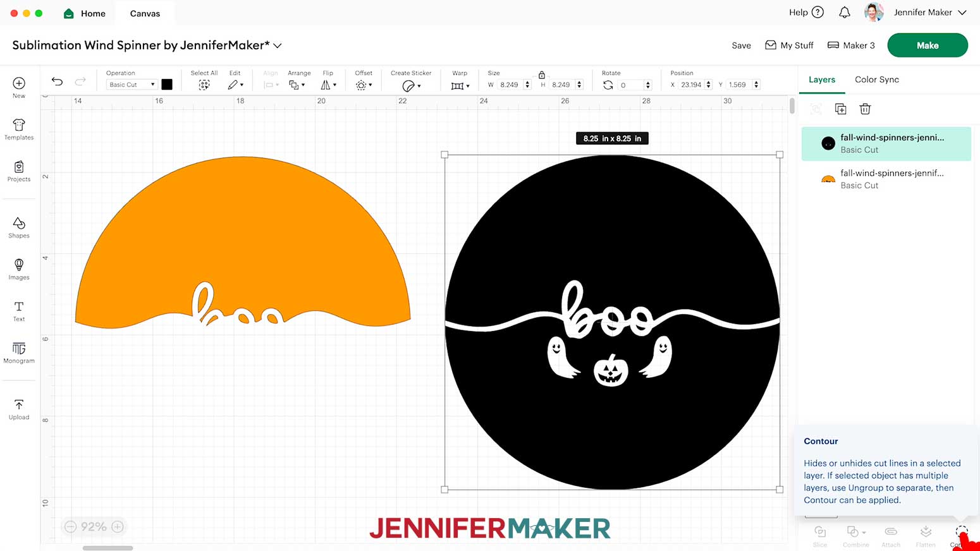The width and height of the screenshot is (980, 551).
Task: Select the orange half-circle boo shape
Action: (x=243, y=241)
